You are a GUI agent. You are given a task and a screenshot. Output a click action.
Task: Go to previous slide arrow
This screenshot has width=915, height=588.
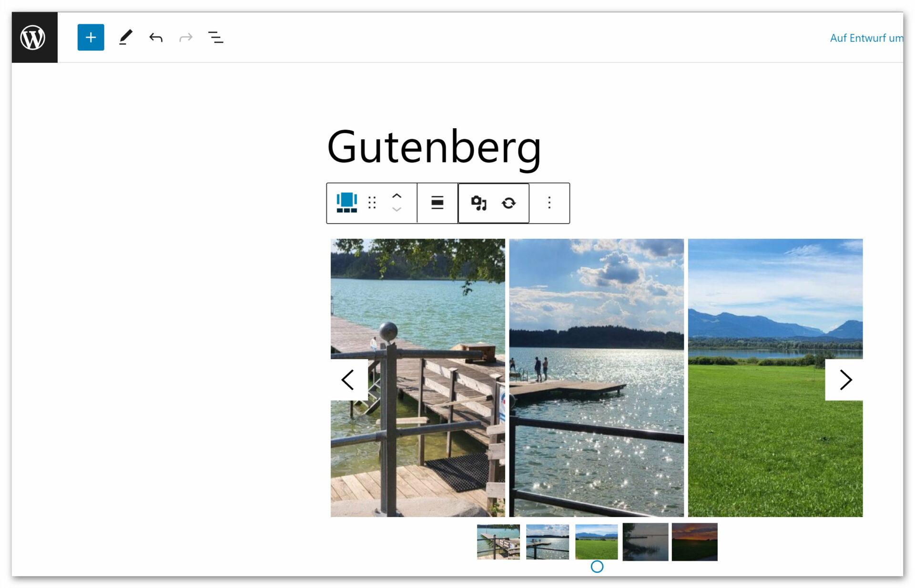[x=348, y=380]
